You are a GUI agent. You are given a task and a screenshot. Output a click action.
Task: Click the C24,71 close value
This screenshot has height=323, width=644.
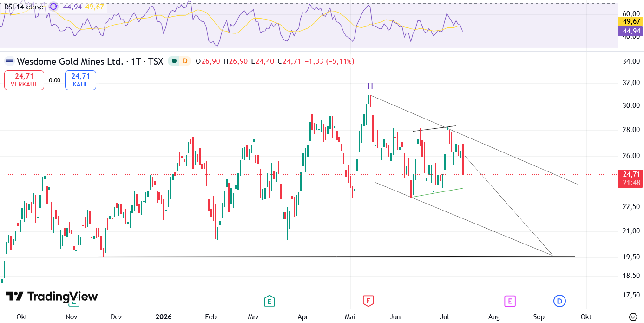(289, 61)
